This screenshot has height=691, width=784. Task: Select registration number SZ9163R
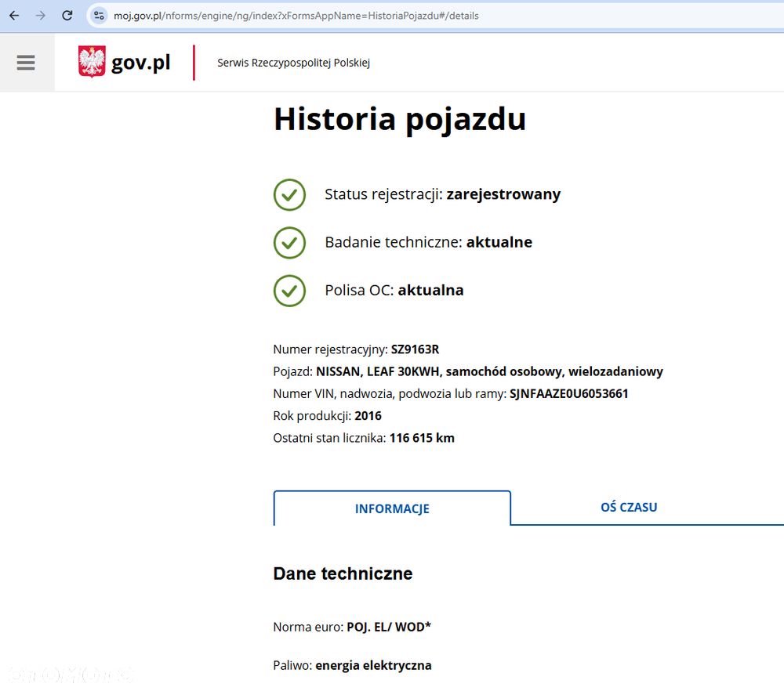point(415,349)
